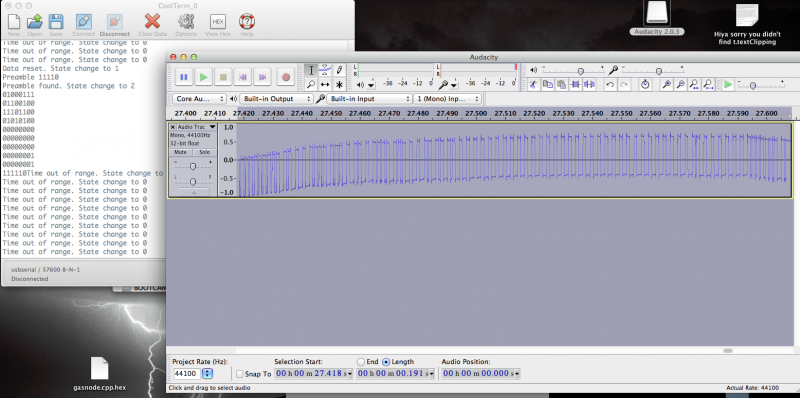The width and height of the screenshot is (800, 398).
Task: Click the Pause button in Audacity
Action: (x=184, y=77)
